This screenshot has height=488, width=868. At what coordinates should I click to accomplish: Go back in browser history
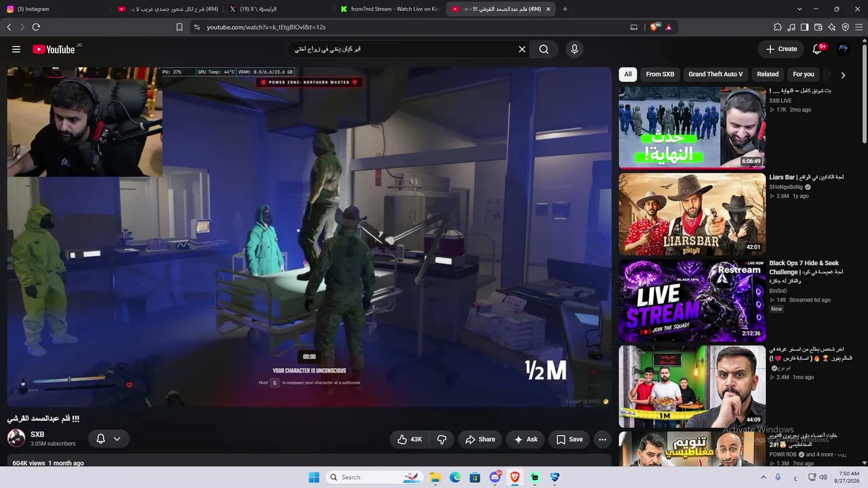(9, 27)
